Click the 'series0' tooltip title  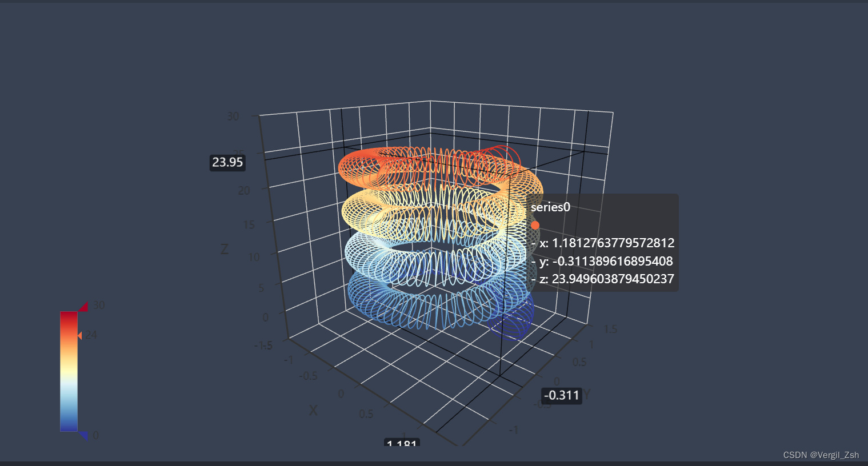(x=550, y=207)
